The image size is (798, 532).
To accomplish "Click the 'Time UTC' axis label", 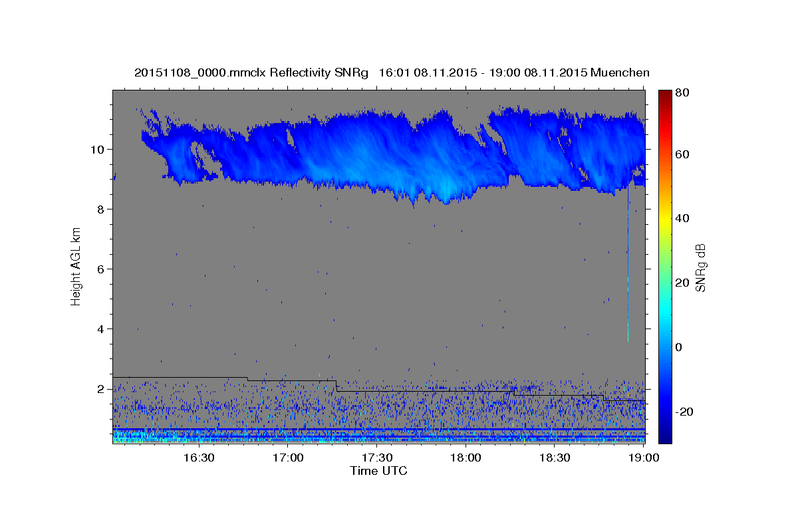I will point(378,471).
